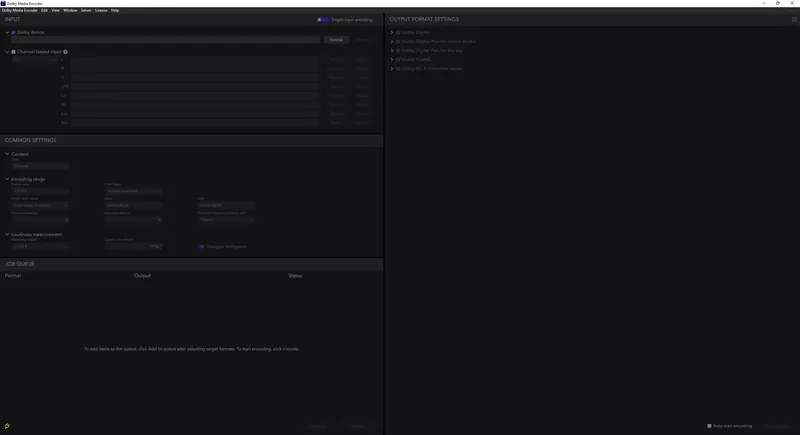800x435 pixels.
Task: Click the LFE channel Browse button
Action: tap(336, 86)
